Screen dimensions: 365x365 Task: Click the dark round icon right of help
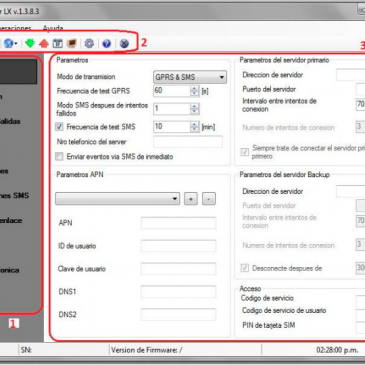click(124, 43)
